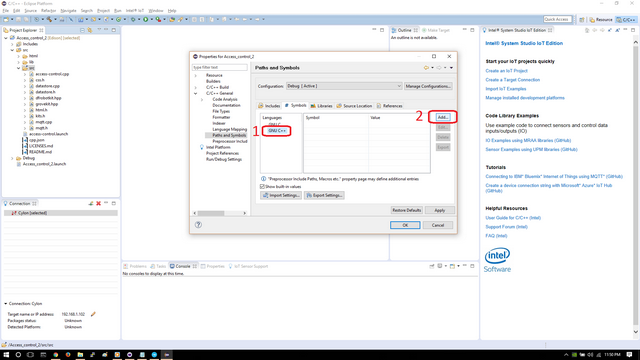Click Collapse All icon in Project Explorer

[82, 30]
